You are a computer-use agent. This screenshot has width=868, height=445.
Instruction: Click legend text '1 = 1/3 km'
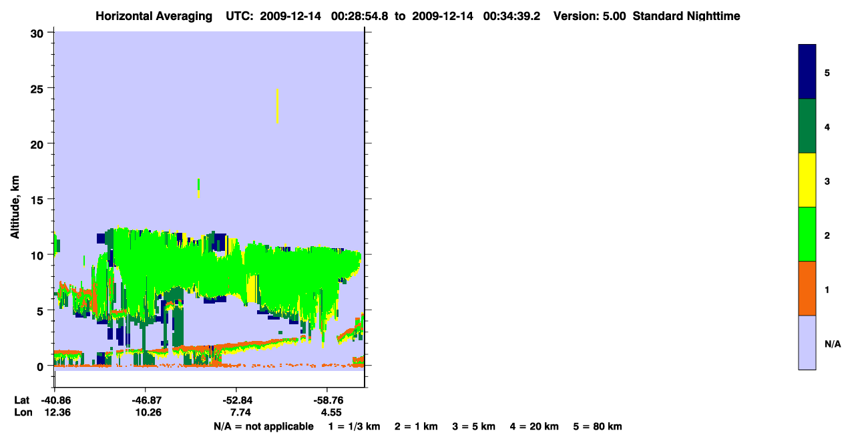[x=355, y=426]
